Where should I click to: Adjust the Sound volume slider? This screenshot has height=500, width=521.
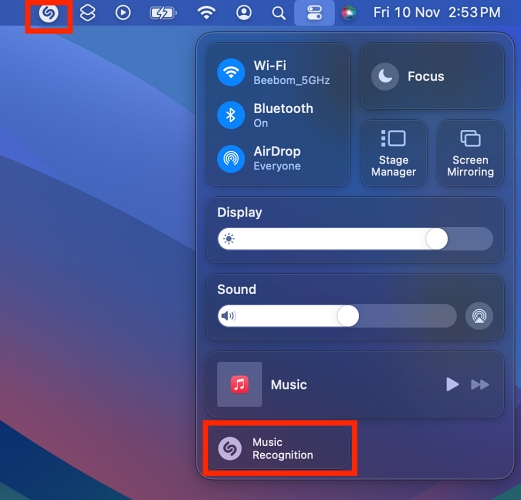337,316
